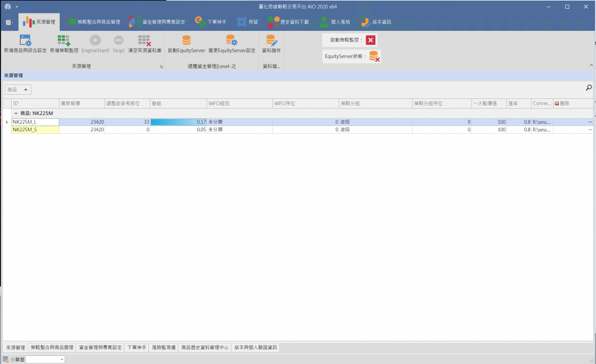Select the NK225M_S ID cell
The height and width of the screenshot is (364, 596).
35,130
